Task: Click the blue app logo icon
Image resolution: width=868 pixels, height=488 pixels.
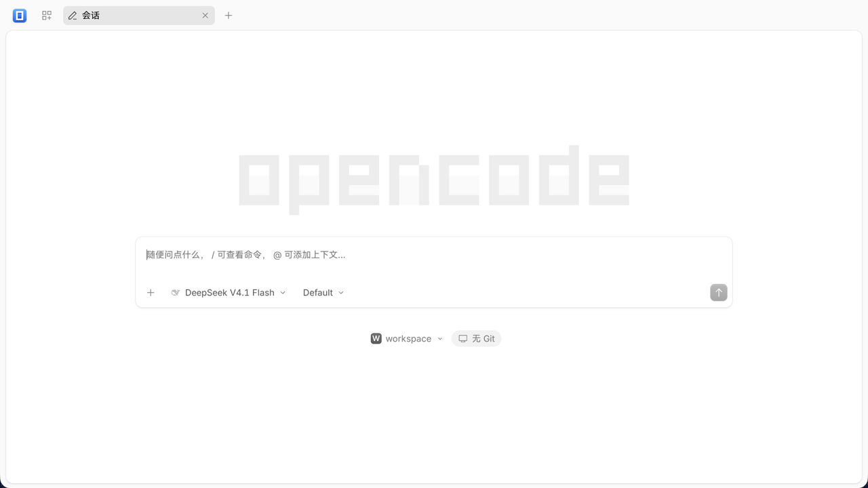Action: 20,16
